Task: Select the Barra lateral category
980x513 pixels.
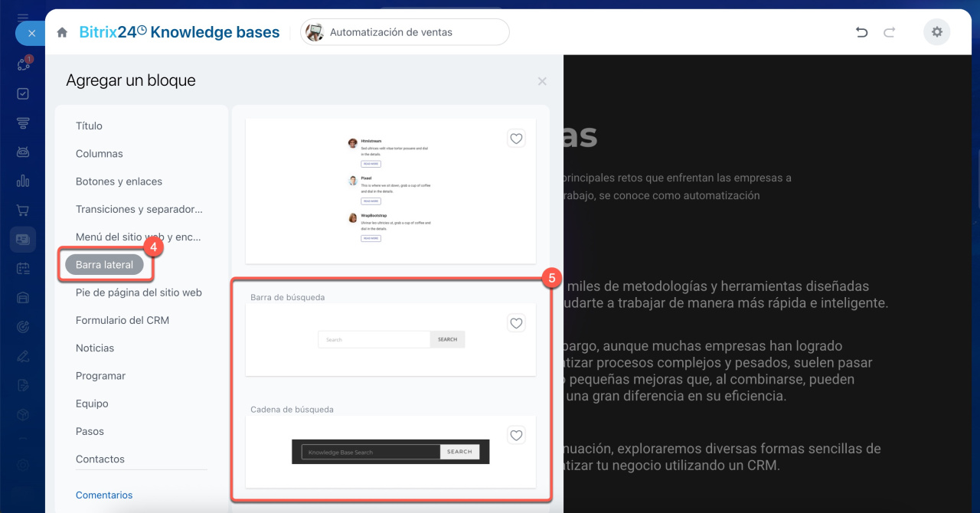Action: tap(104, 265)
